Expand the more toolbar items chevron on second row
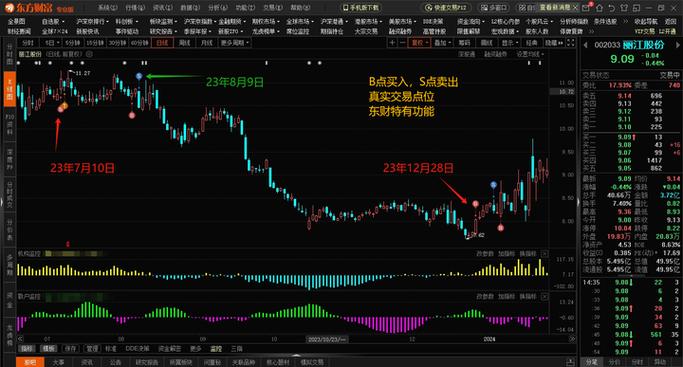This screenshot has height=367, width=683. pos(591,31)
